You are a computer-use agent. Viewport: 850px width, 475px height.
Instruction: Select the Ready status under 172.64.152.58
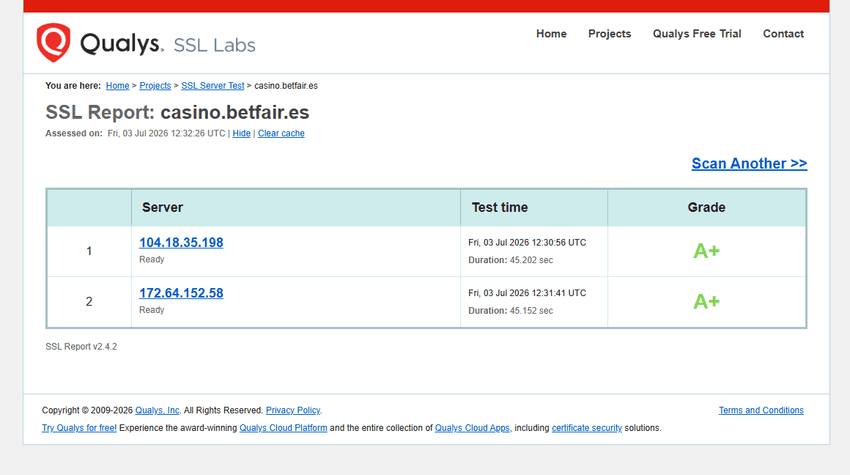tap(152, 310)
